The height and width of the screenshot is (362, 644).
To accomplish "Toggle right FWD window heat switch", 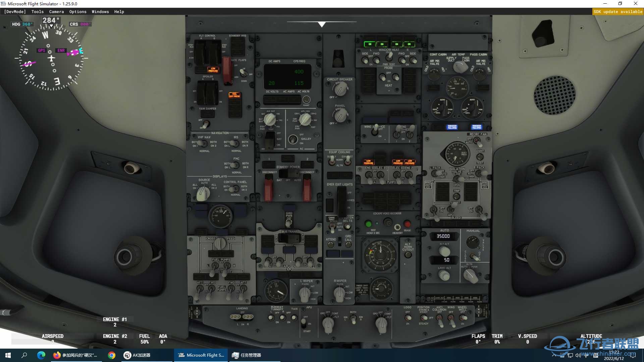I will point(402,60).
